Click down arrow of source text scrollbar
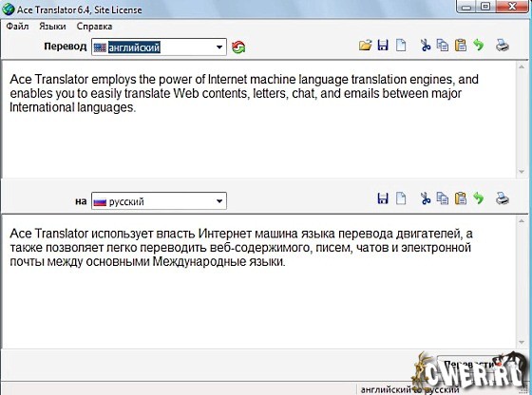 (x=522, y=172)
